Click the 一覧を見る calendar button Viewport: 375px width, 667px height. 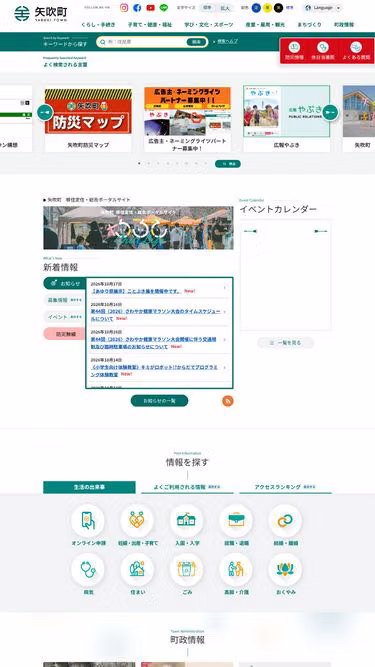tap(285, 342)
